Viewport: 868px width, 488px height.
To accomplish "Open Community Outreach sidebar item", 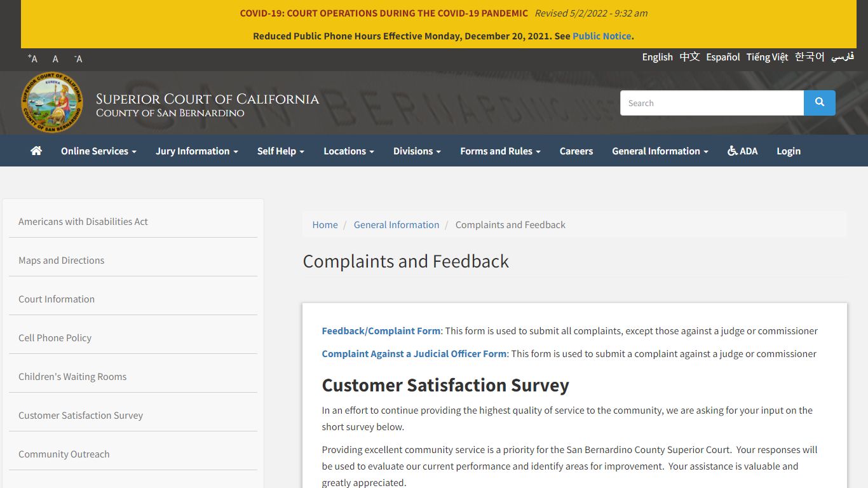I will click(133, 454).
